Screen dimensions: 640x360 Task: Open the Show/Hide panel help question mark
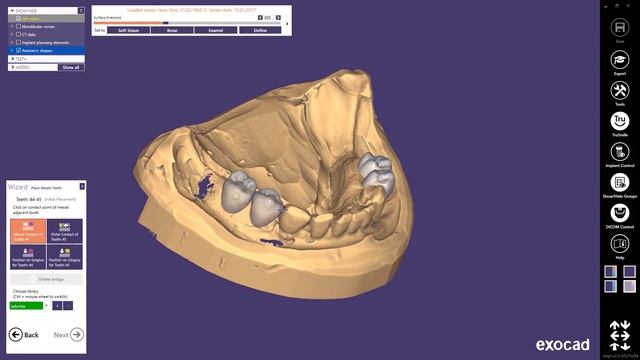tap(81, 11)
